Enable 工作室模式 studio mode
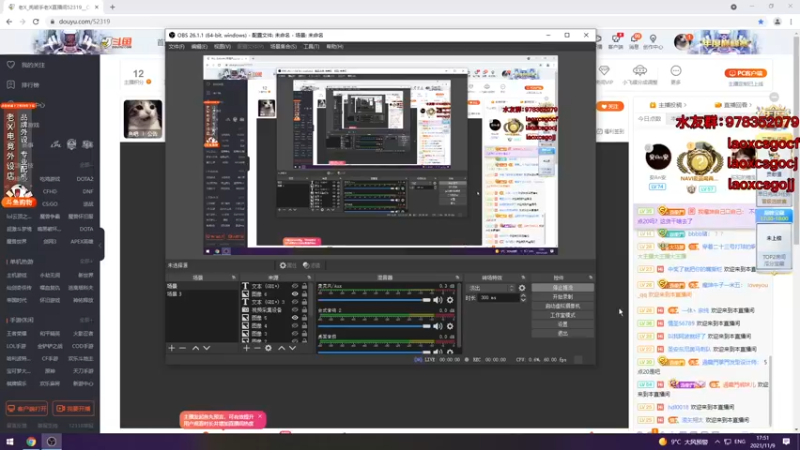 point(563,315)
